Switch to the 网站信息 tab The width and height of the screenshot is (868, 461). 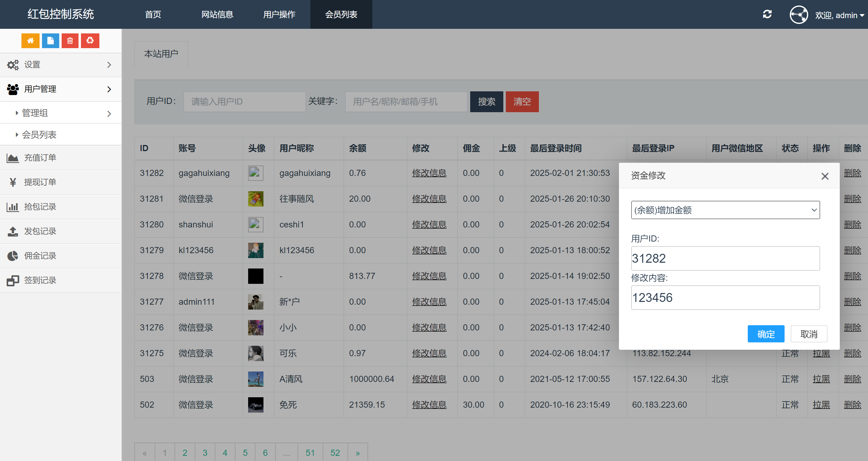[x=217, y=14]
